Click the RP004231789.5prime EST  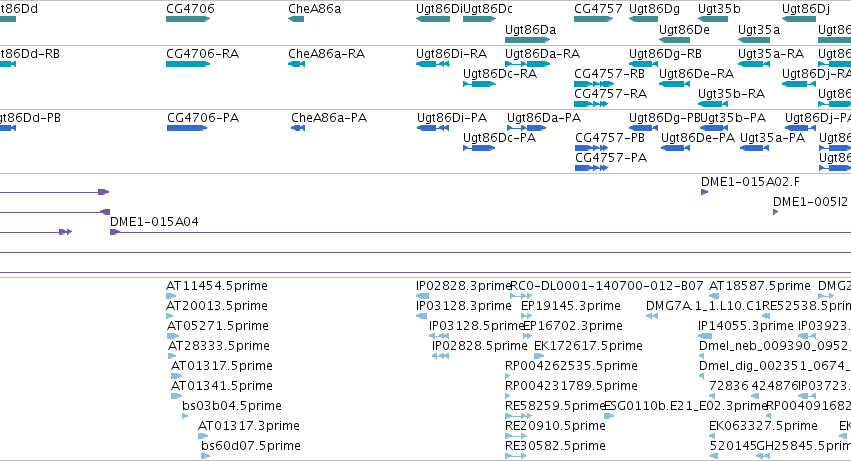pos(508,396)
